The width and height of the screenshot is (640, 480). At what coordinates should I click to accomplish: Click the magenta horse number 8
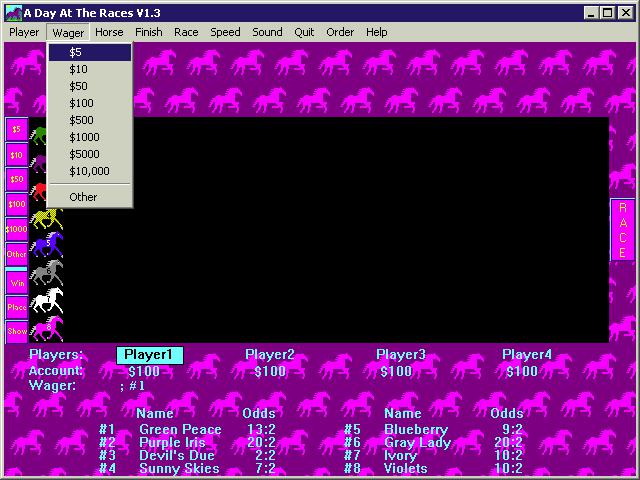[x=46, y=327]
